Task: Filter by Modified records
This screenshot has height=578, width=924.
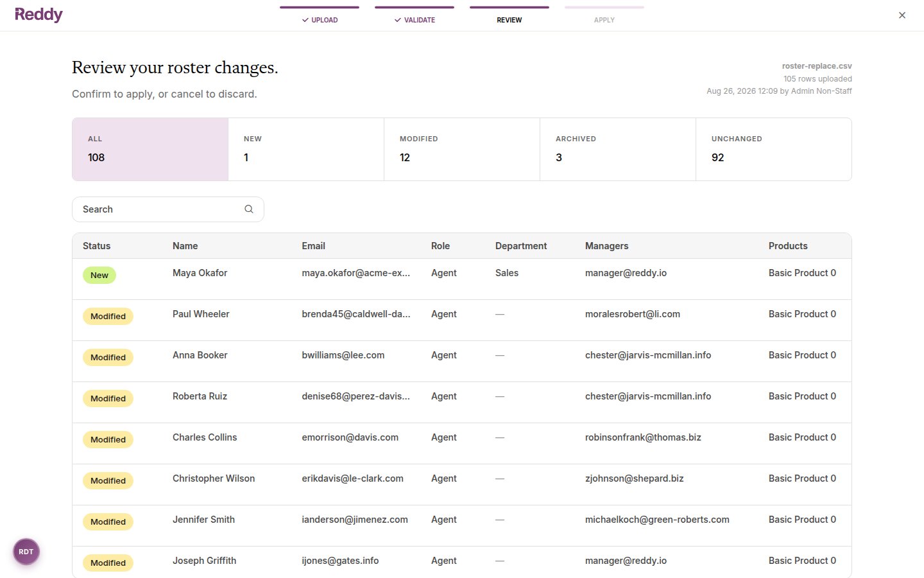Action: (462, 149)
